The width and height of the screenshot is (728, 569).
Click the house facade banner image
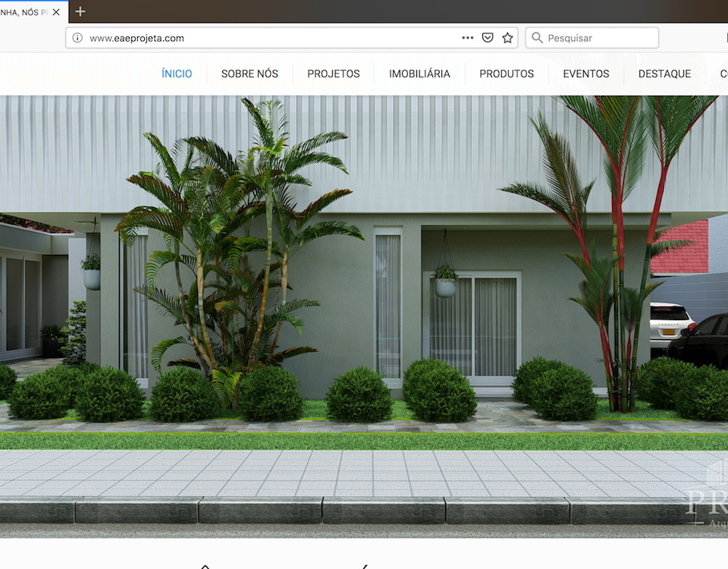(364, 317)
